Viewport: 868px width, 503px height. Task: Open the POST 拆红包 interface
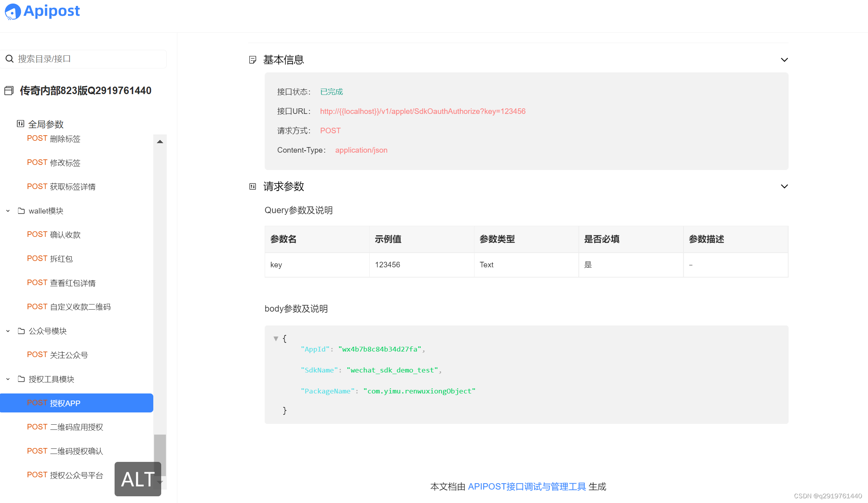pyautogui.click(x=50, y=259)
